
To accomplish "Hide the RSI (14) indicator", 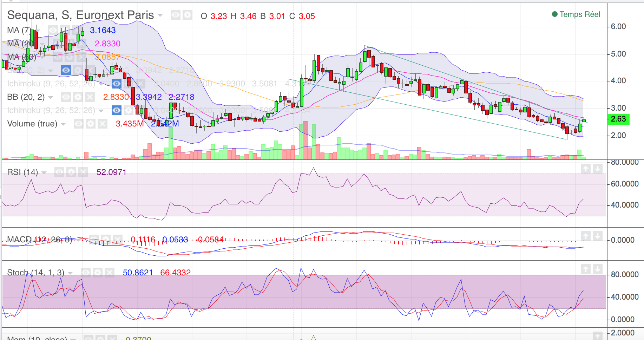I will pos(59,172).
